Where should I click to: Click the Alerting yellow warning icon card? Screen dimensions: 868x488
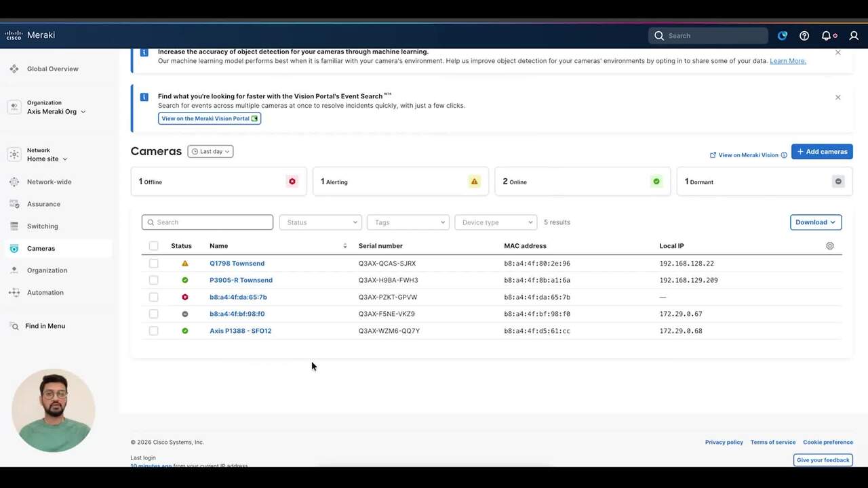point(474,182)
